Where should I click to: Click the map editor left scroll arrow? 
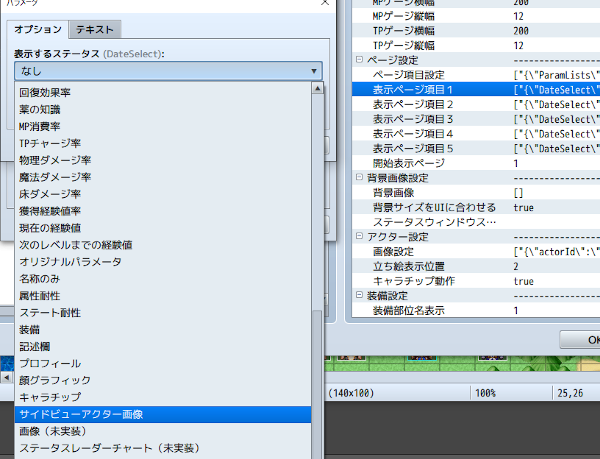click(x=7, y=378)
